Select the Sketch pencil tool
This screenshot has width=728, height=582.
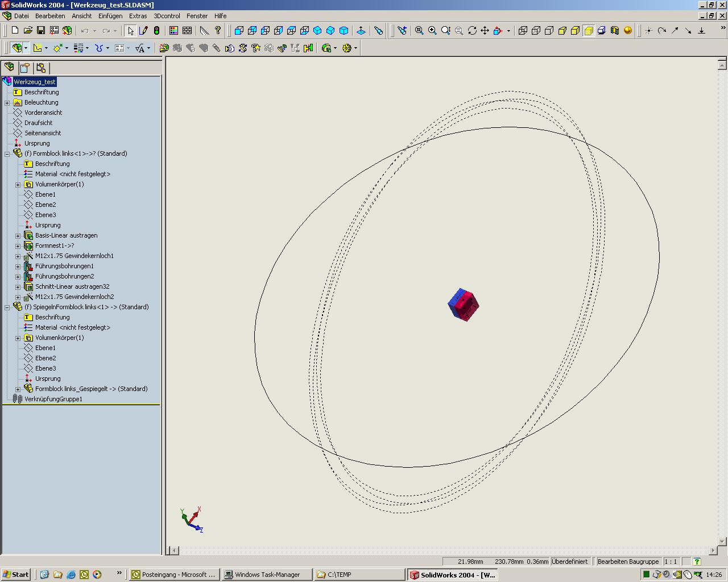pos(144,31)
